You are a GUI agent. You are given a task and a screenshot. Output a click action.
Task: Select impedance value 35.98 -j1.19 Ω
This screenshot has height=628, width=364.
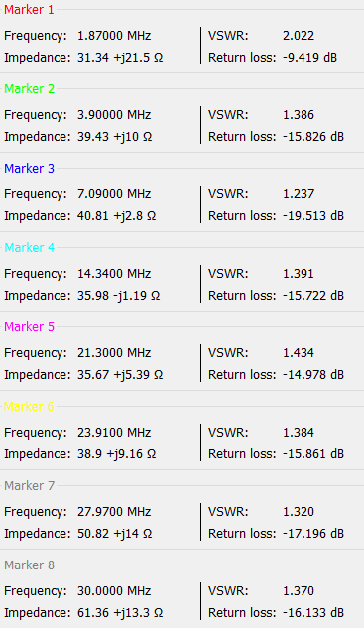(x=119, y=296)
